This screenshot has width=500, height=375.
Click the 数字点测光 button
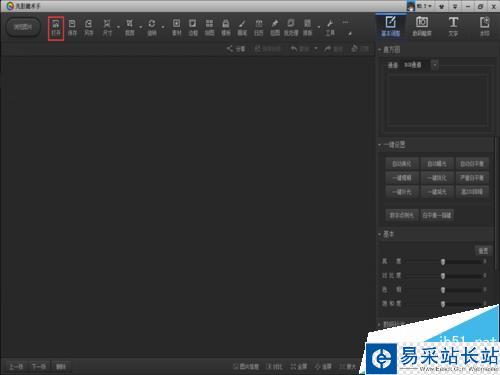pyautogui.click(x=402, y=215)
